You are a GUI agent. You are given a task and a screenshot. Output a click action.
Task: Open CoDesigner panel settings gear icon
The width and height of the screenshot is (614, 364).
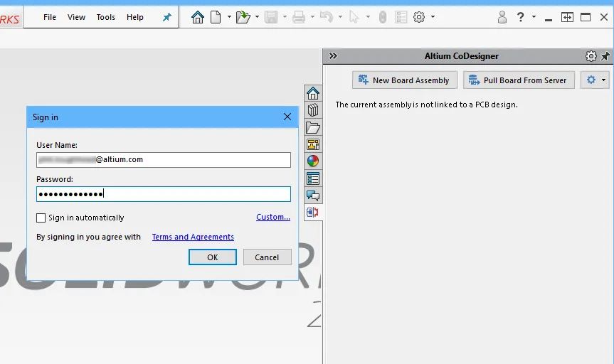click(591, 56)
